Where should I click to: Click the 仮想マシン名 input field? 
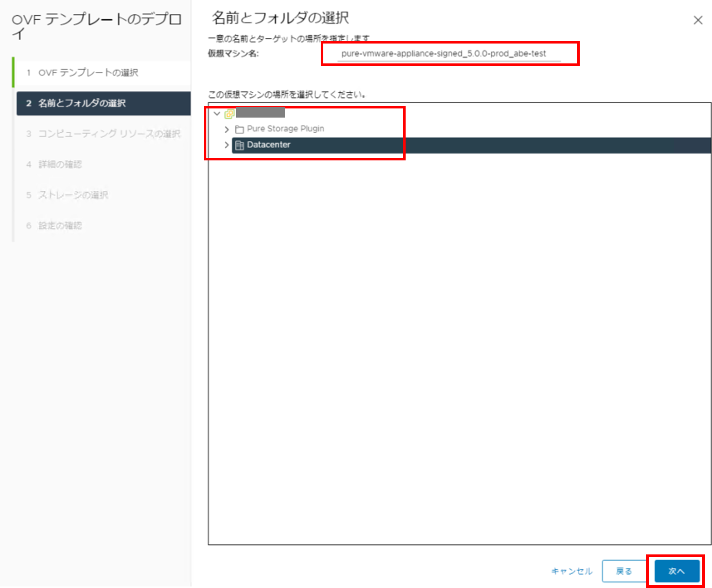tap(448, 53)
